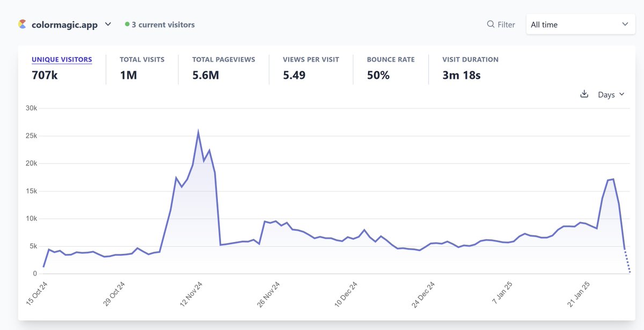Click the colormagic.app site logo icon

coord(22,24)
